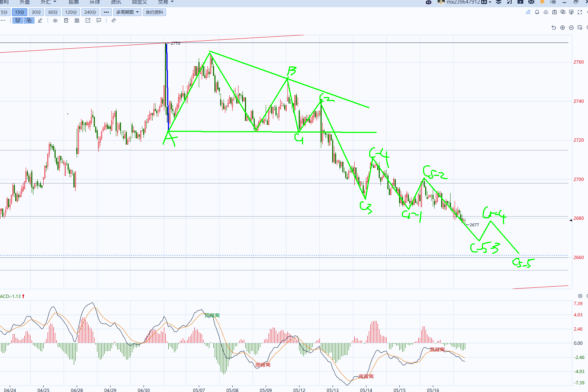Open the 多周期图 dropdown
This screenshot has height=392, width=588.
point(127,12)
